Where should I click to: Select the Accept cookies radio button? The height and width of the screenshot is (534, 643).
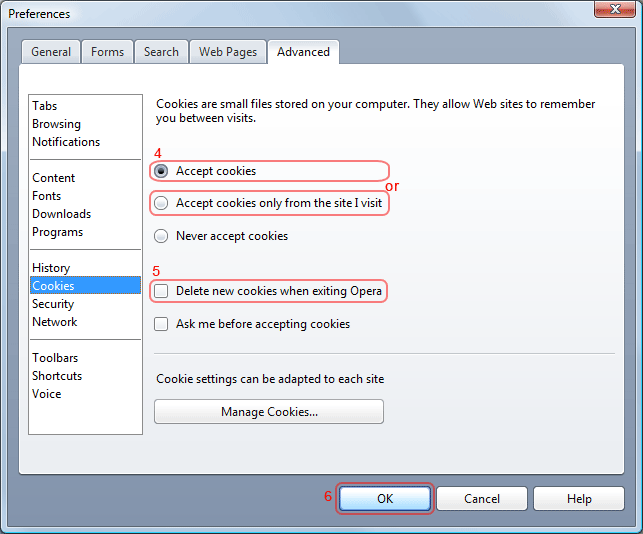click(x=162, y=171)
